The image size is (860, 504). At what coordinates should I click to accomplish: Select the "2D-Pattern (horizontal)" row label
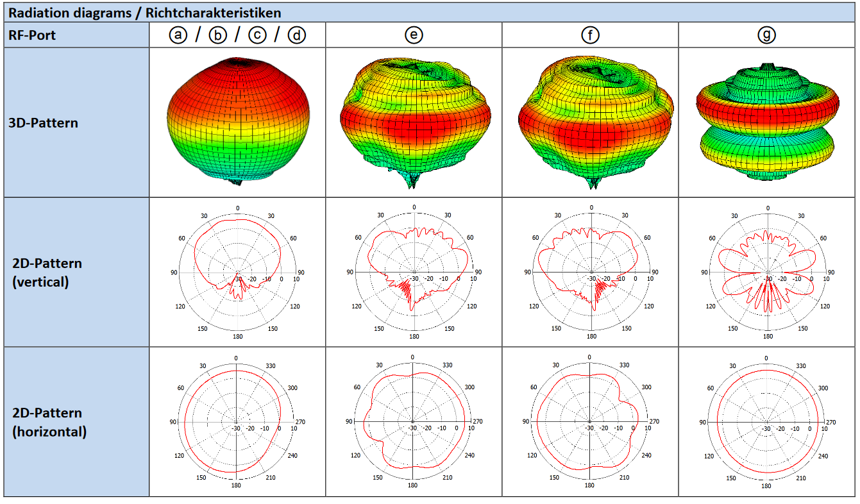coord(49,422)
